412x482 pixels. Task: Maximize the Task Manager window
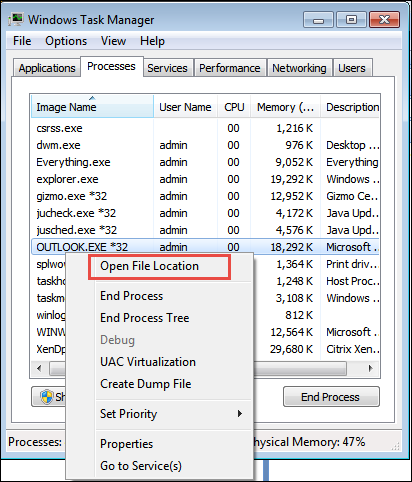[x=351, y=20]
